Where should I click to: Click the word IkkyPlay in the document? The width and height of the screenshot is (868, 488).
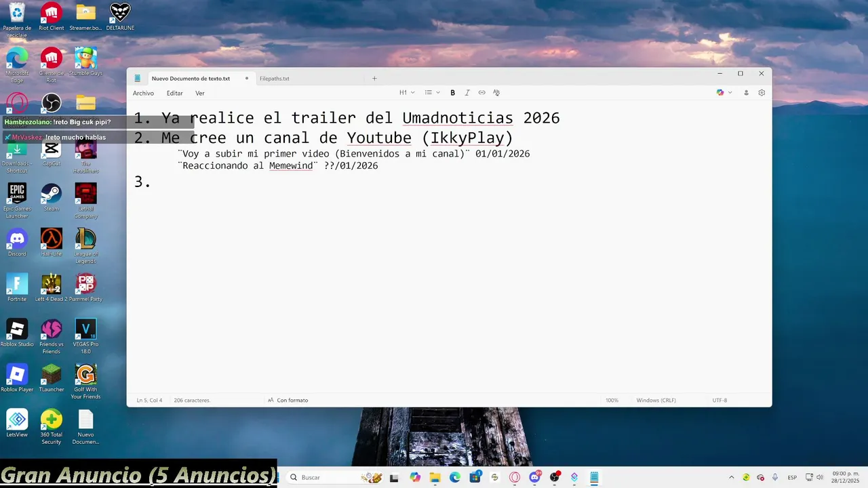[x=468, y=138]
